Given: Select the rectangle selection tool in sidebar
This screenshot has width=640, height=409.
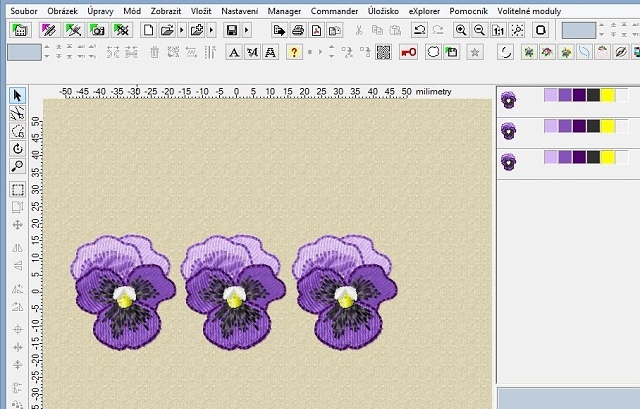Looking at the screenshot, I should click(17, 189).
